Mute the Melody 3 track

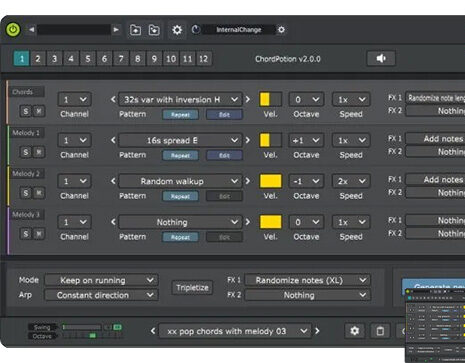pyautogui.click(x=39, y=234)
